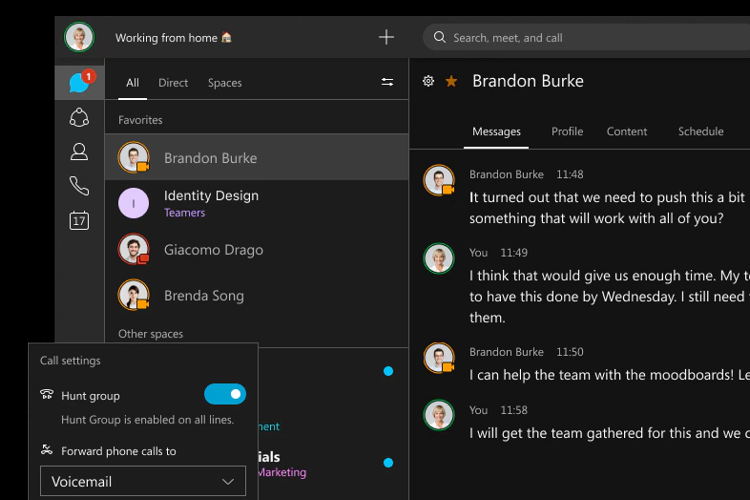Toggle the favorite star for Brandon Burke
The image size is (750, 500).
tap(451, 81)
